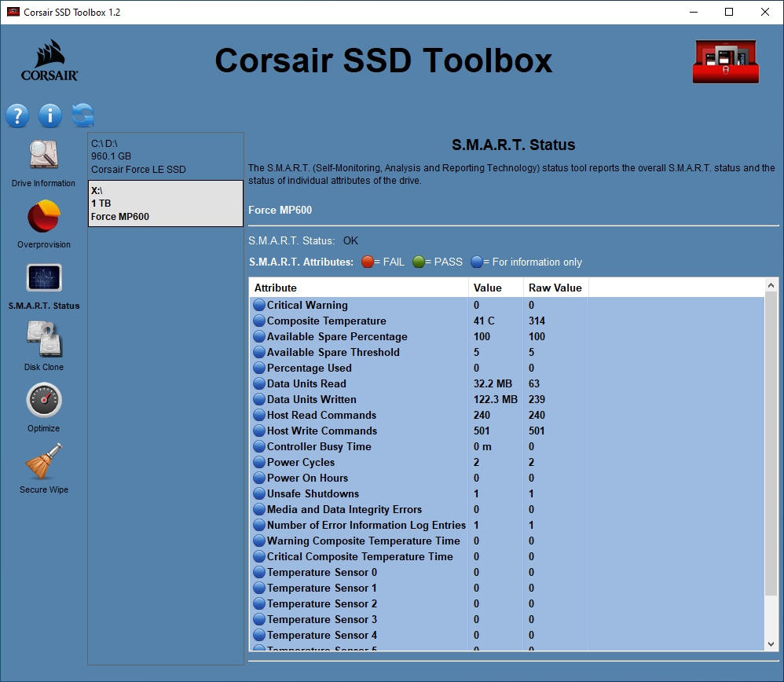Select the Host Read Commands row

click(x=507, y=415)
